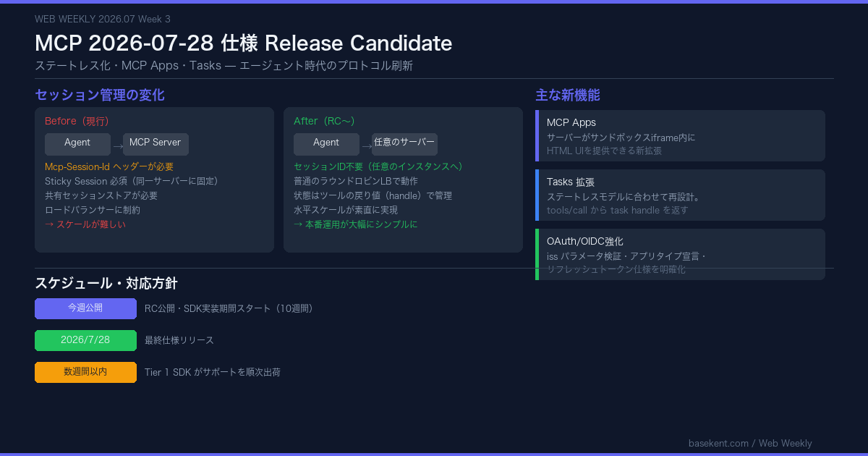Click the MCP Server box
The image size is (868, 456).
pos(156,144)
